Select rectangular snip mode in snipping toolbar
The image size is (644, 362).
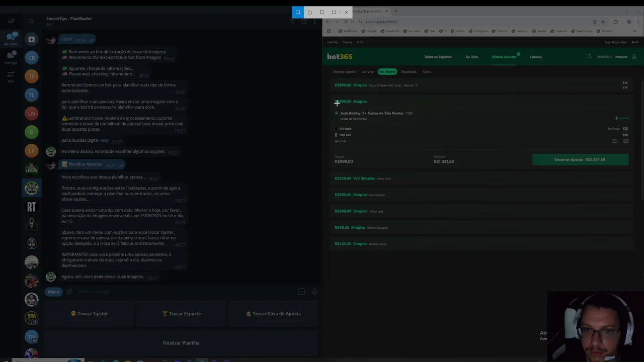298,12
